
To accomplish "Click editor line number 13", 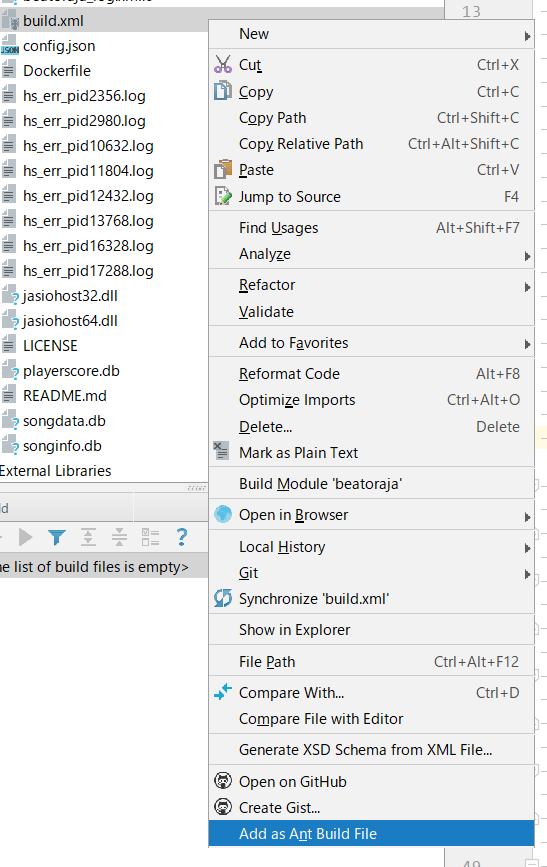I will (x=471, y=11).
